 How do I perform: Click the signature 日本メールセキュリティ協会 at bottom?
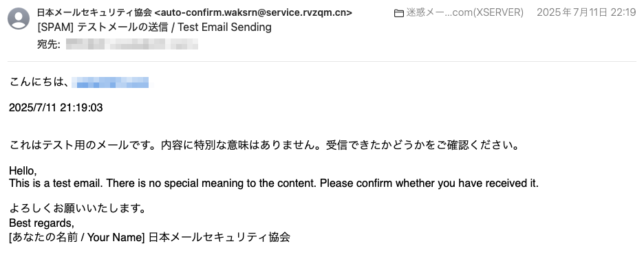pos(219,237)
